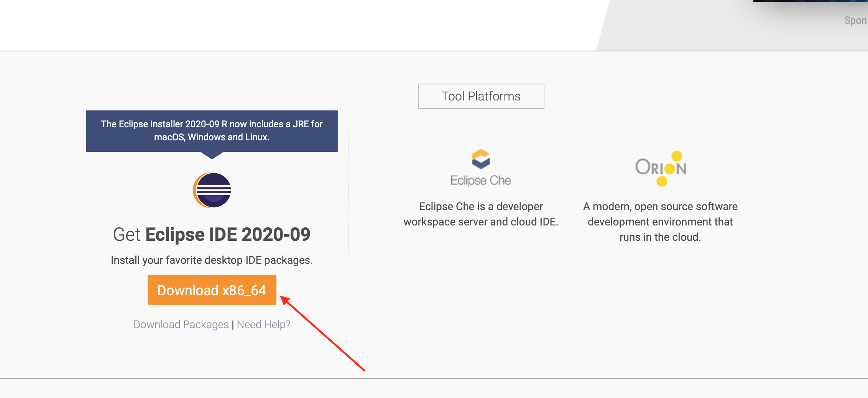The height and width of the screenshot is (398, 868).
Task: Click the Eclipse Installer 2020-09 R JRE banner
Action: (212, 131)
